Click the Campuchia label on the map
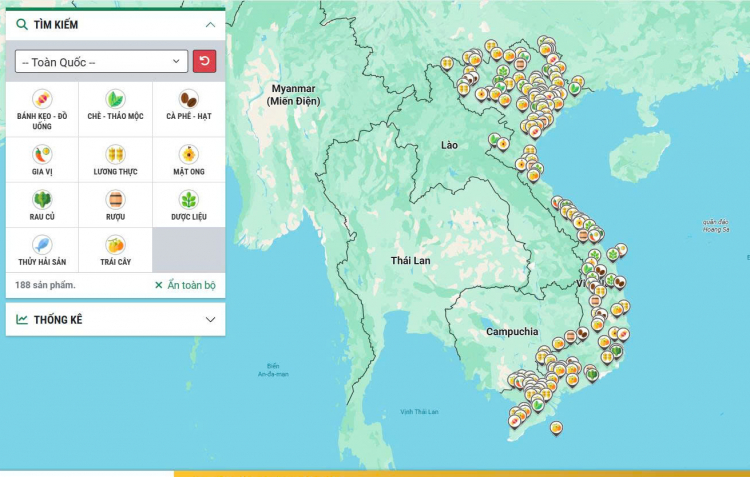This screenshot has height=477, width=750. tap(512, 331)
